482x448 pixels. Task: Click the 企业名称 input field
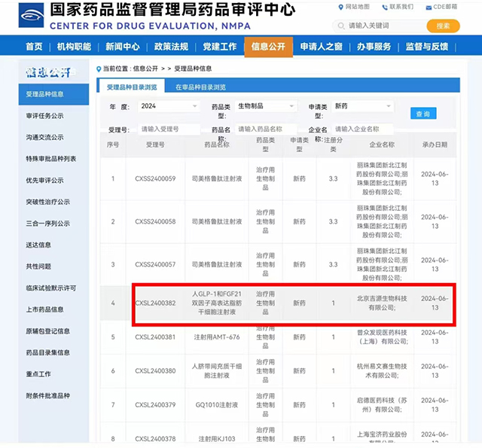click(x=360, y=130)
